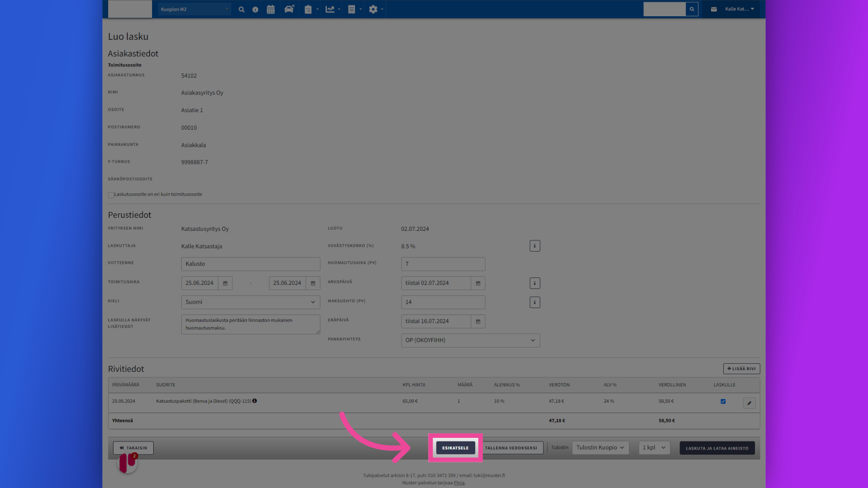Open the Tulostin Kuopio printer dropdown
868x488 pixels.
pyautogui.click(x=600, y=448)
